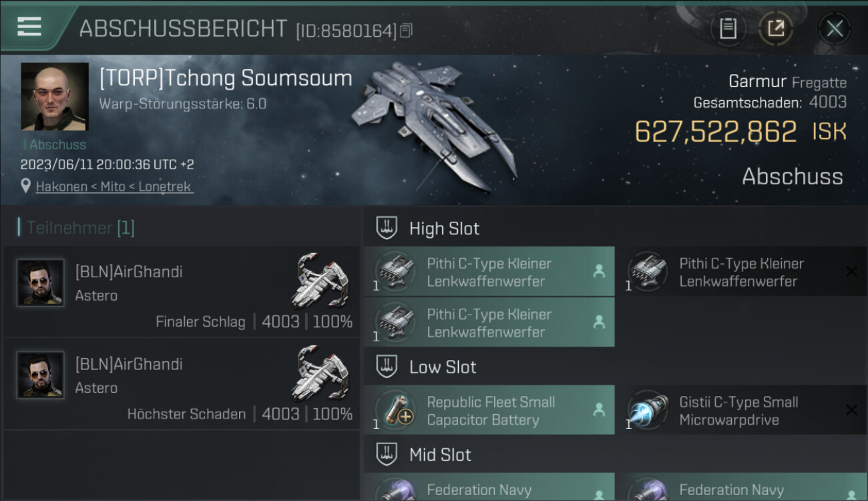Image resolution: width=868 pixels, height=501 pixels.
Task: Select the High Slot section header
Action: point(615,228)
